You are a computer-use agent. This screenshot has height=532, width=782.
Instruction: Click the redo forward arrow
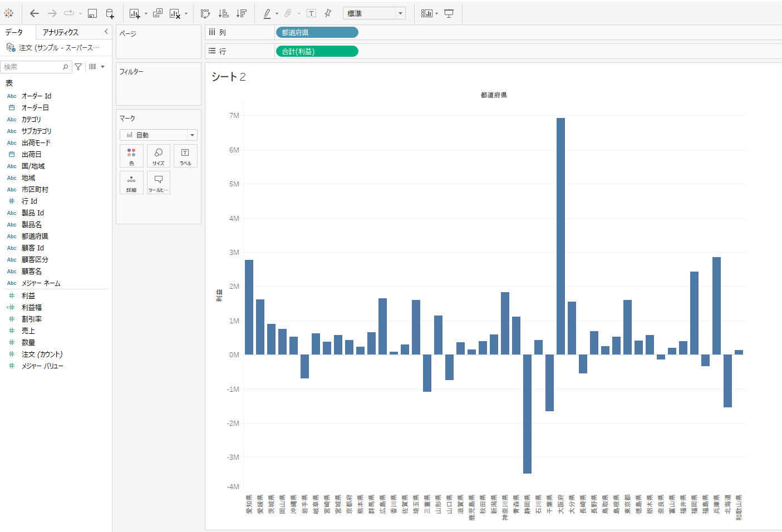(52, 13)
